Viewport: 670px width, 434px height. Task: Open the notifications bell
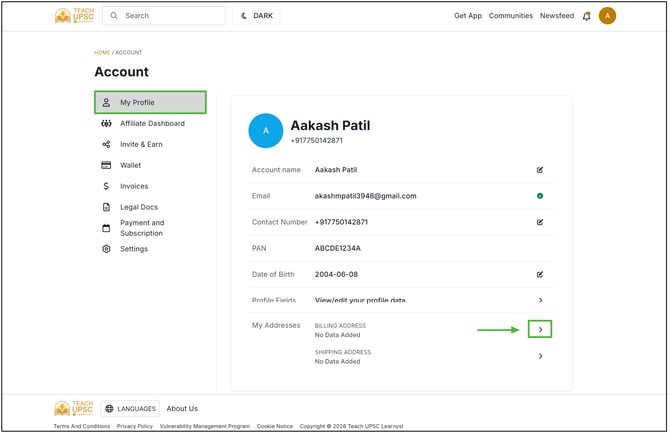[x=588, y=16]
